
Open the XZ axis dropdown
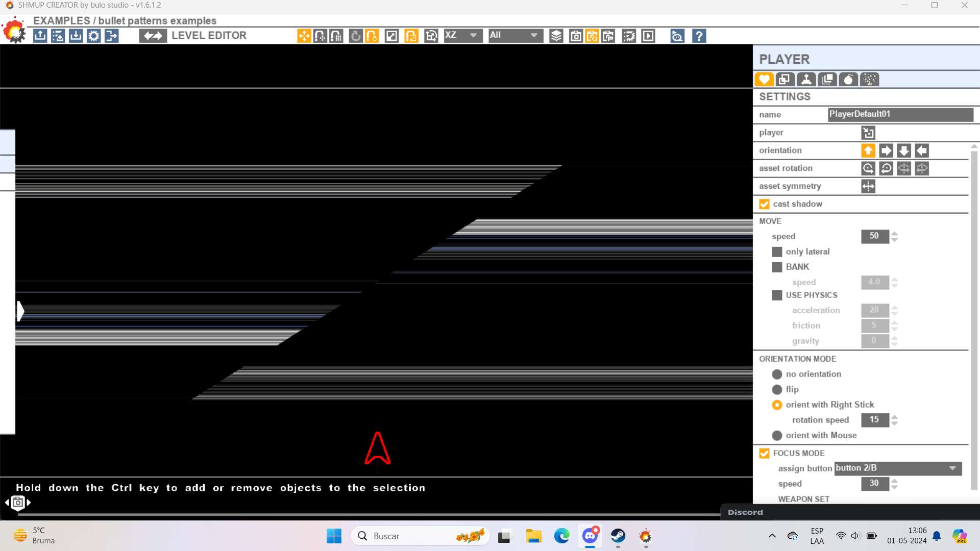[462, 35]
